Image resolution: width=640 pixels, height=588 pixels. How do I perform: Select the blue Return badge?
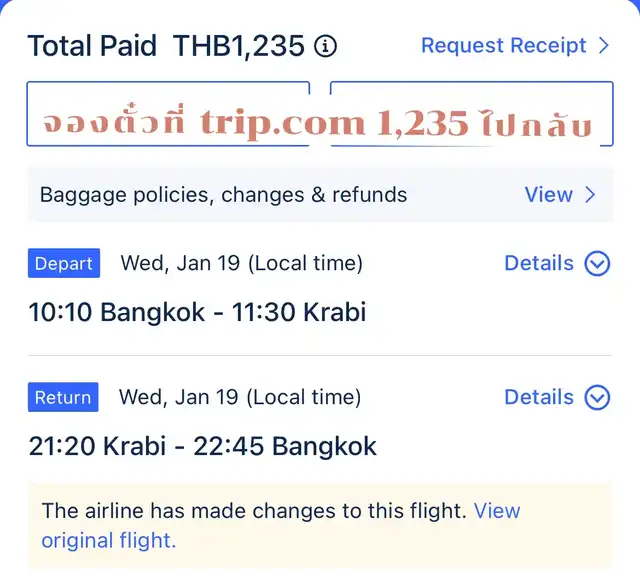[63, 398]
